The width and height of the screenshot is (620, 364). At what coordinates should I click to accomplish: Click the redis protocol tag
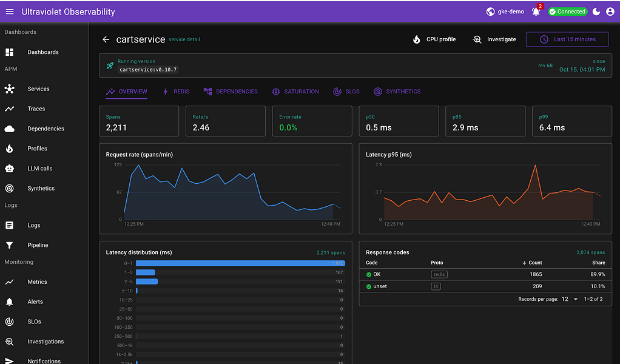coord(439,274)
